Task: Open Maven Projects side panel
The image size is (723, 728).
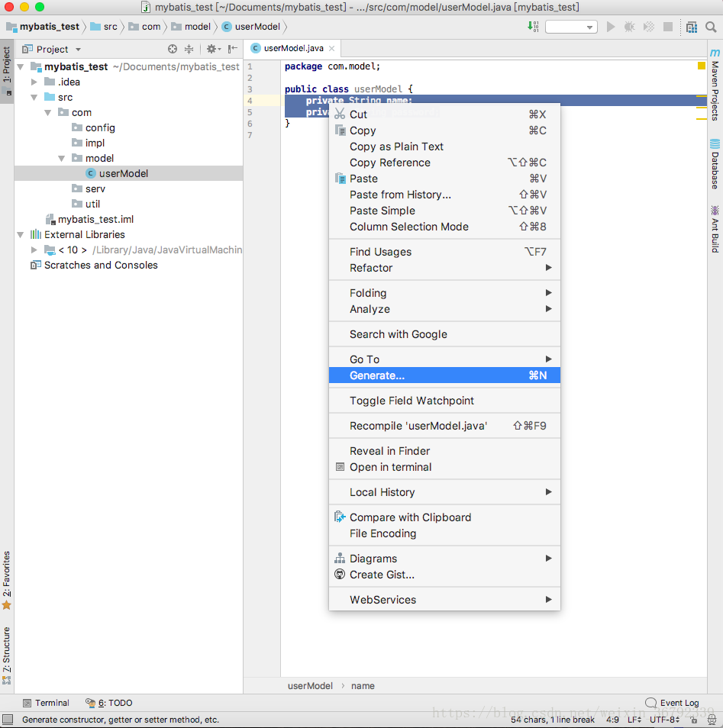Action: point(715,85)
